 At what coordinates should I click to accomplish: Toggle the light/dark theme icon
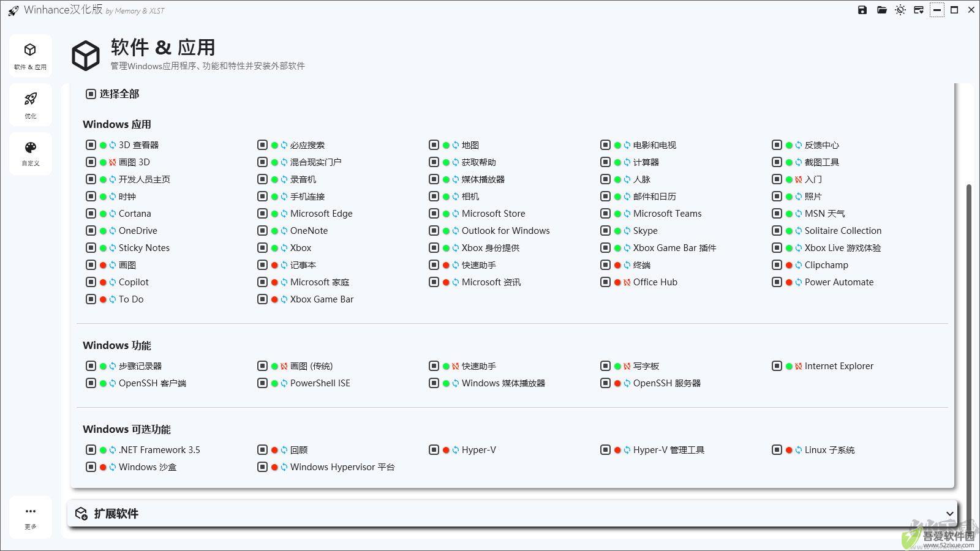coord(900,10)
